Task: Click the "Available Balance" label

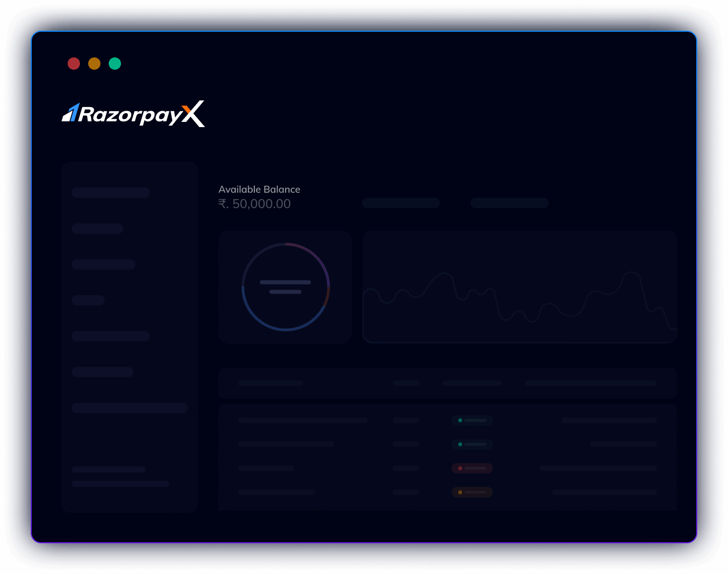Action: click(259, 189)
